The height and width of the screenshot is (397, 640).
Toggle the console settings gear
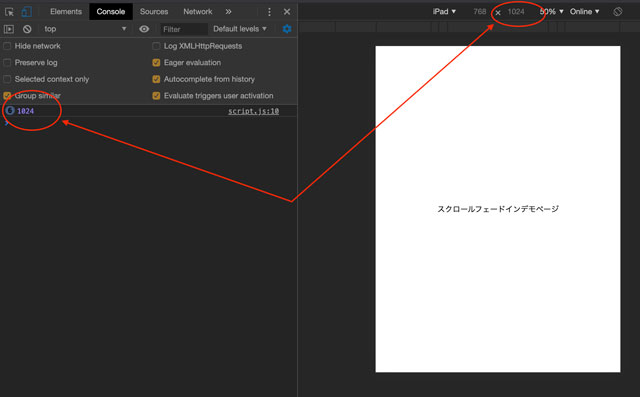coord(287,29)
